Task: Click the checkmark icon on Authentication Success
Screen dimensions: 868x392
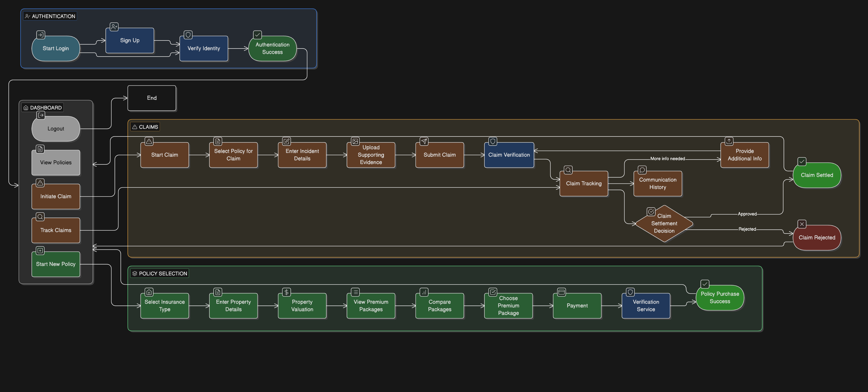Action: [257, 35]
